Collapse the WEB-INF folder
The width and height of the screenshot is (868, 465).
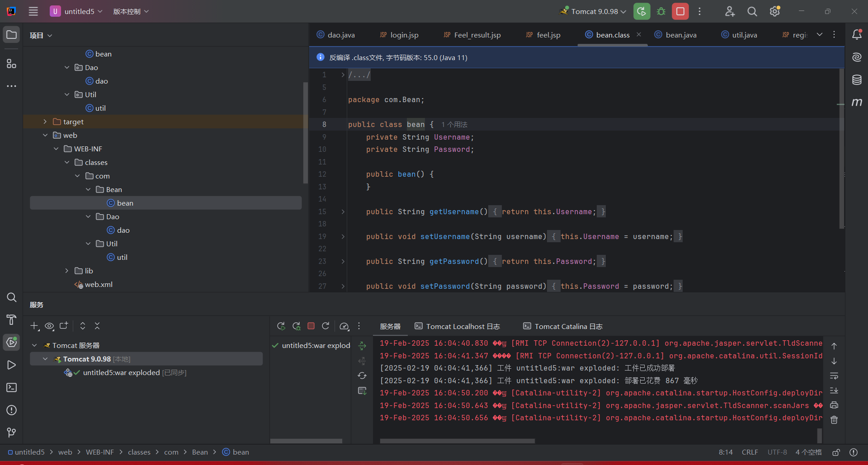pos(56,149)
